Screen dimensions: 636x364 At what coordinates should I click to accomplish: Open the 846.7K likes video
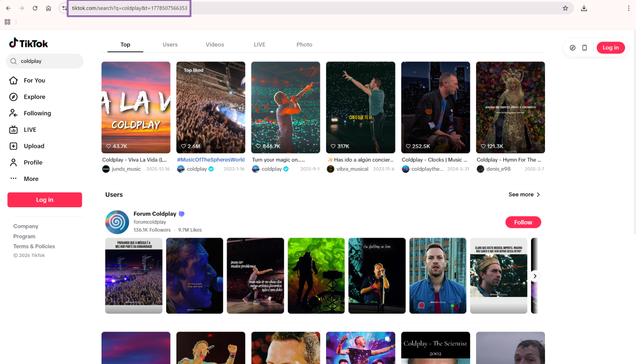click(286, 107)
